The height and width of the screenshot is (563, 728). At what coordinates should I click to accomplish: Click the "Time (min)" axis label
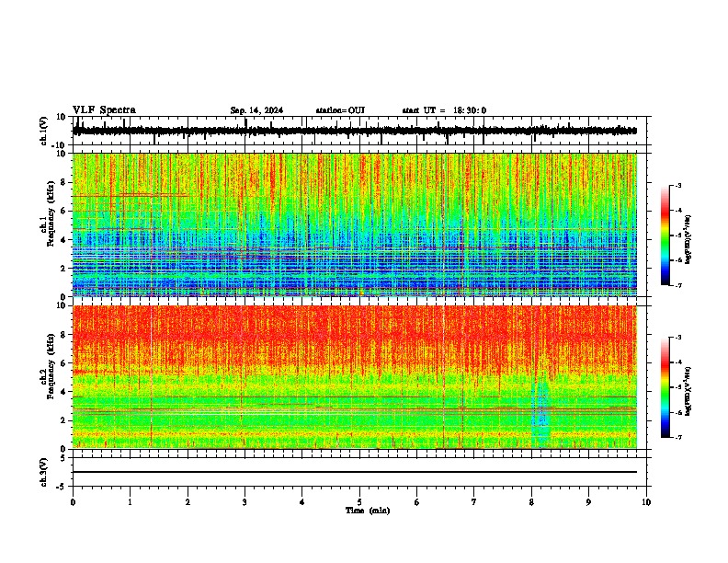[368, 511]
